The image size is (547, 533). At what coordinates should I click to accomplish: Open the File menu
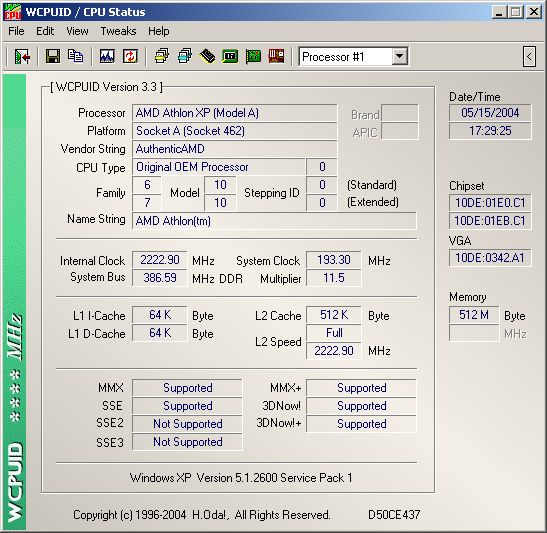pyautogui.click(x=16, y=31)
